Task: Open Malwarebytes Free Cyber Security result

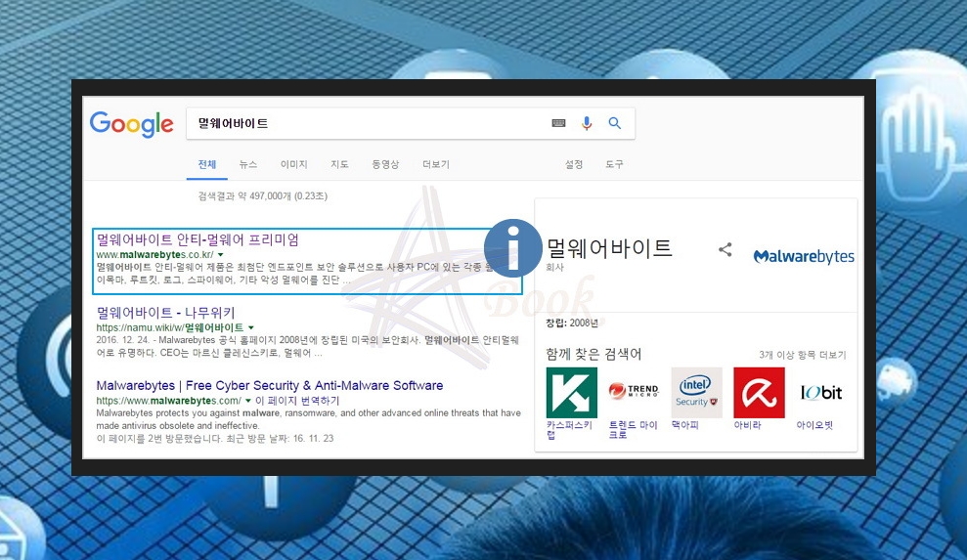Action: 270,385
